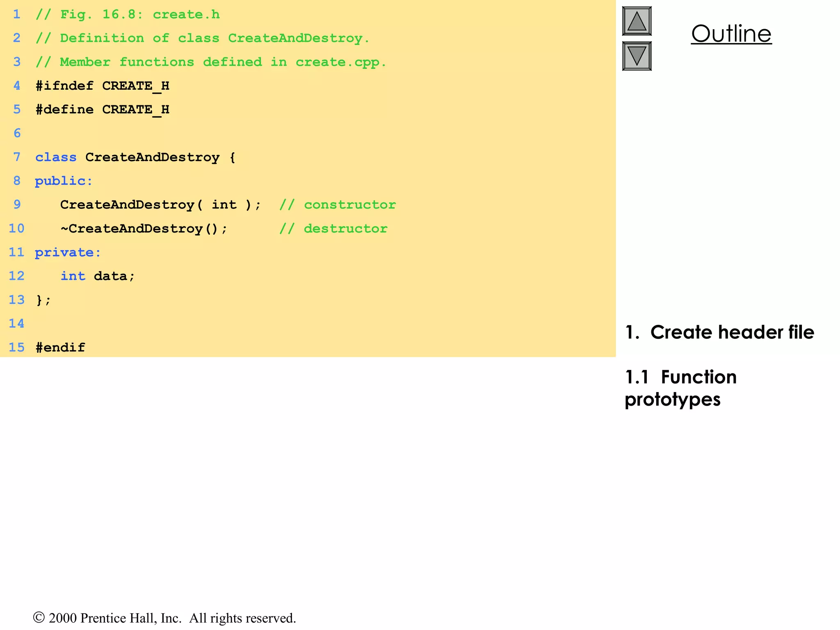This screenshot has width=840, height=630.
Task: Select comment line 'Fig. 16.8: create.h'
Action: (128, 15)
